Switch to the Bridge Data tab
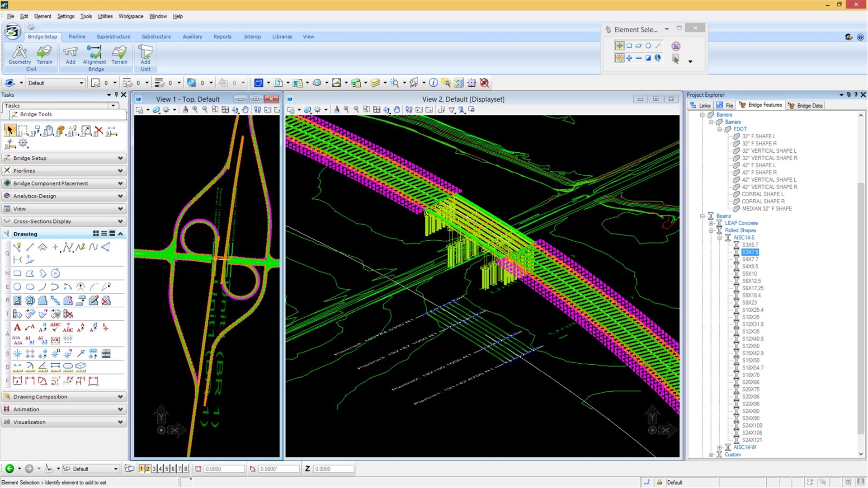Image resolution: width=868 pixels, height=488 pixels. [x=809, y=105]
